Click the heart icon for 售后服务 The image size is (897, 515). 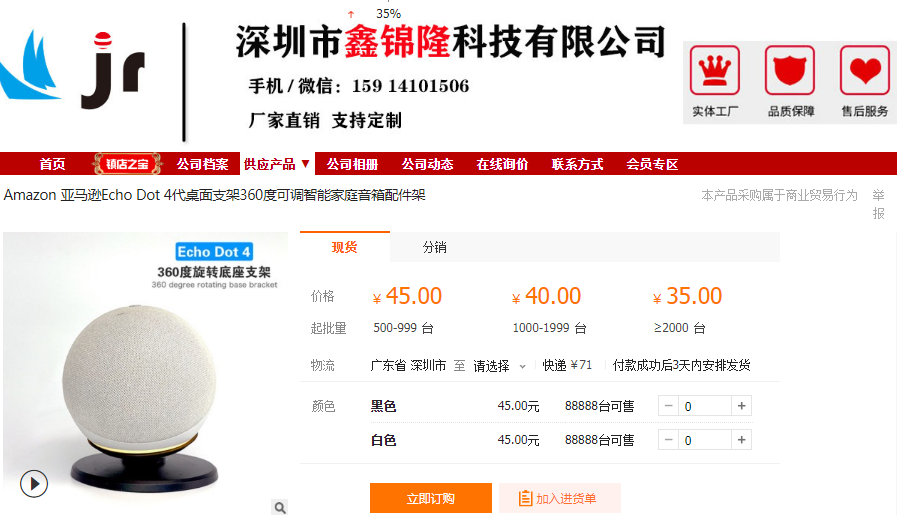pos(864,70)
